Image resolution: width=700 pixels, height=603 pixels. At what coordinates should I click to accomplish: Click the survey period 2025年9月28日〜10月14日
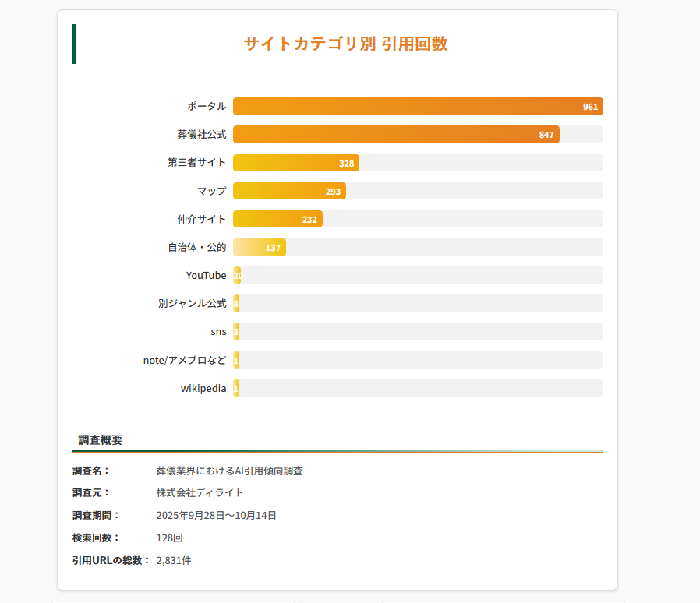coord(216,515)
